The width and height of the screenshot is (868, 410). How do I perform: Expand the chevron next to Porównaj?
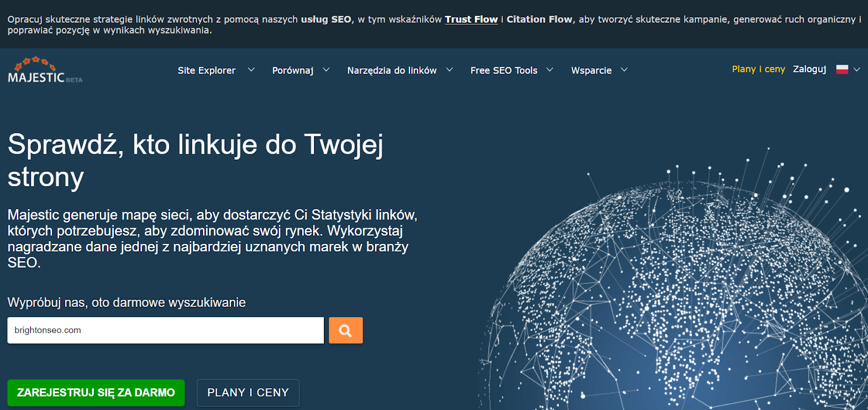tap(326, 70)
